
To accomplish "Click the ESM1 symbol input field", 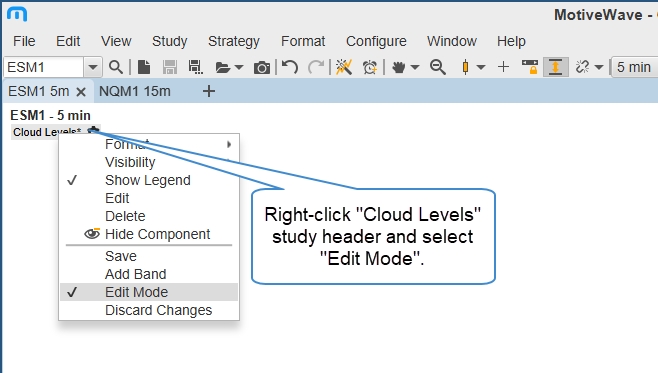I will tap(44, 67).
